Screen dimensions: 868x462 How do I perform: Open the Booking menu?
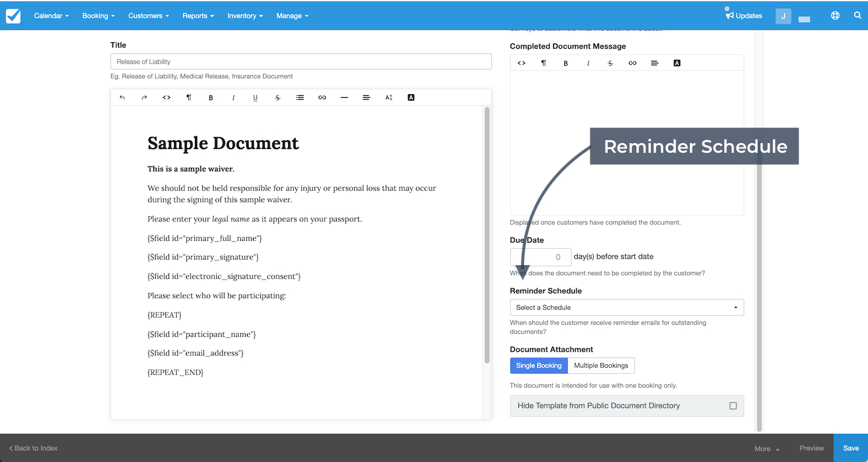98,16
